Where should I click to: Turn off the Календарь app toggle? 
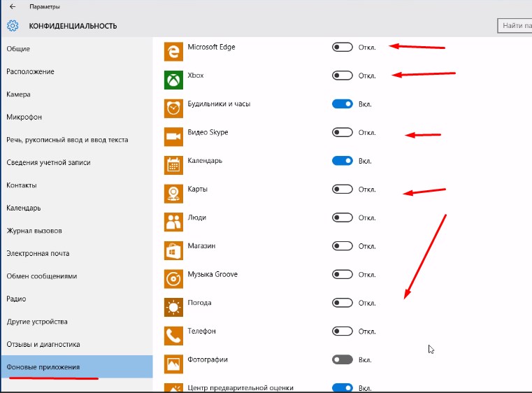click(x=343, y=161)
